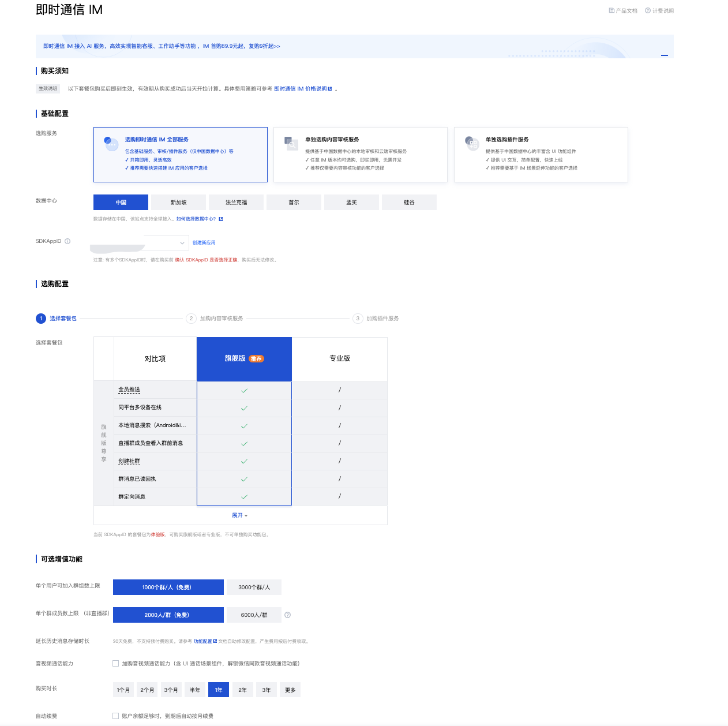Viewport: 728px width, 726px height.
Task: Click the help icon next to 6000人/群
Action: (x=288, y=615)
